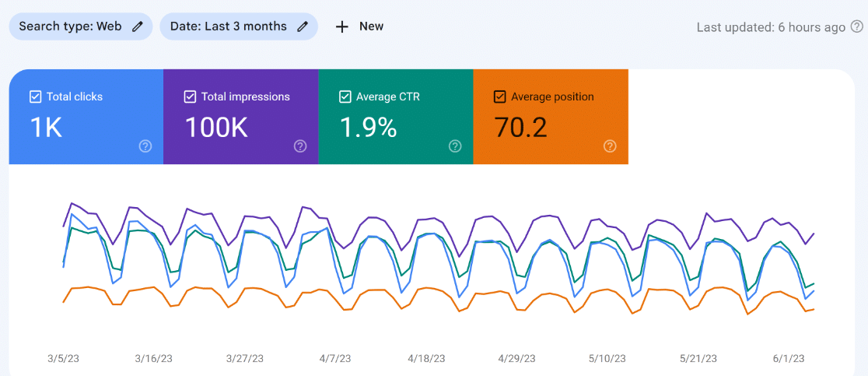
Task: Toggle the Average position checkbox
Action: [499, 97]
